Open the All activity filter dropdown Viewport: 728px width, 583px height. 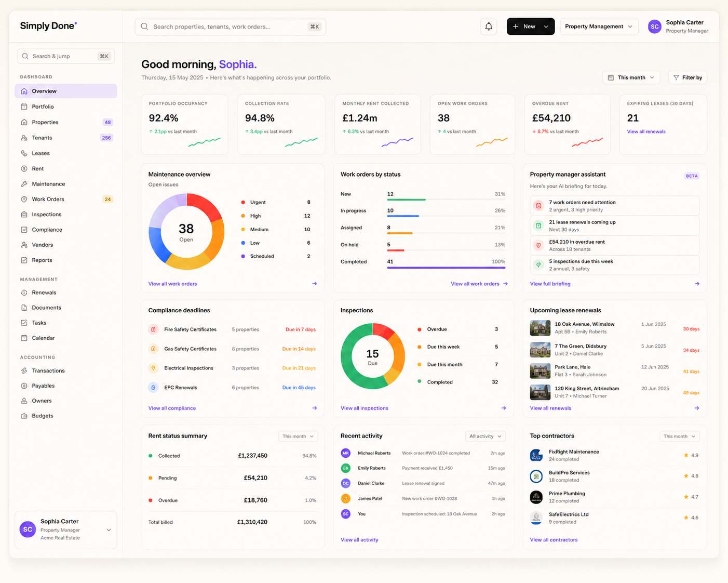click(486, 436)
